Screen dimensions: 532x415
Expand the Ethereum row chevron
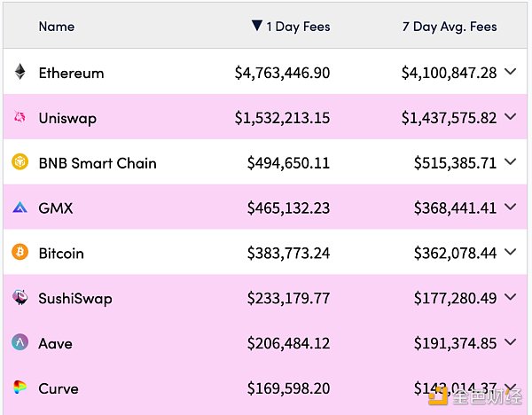pos(510,73)
